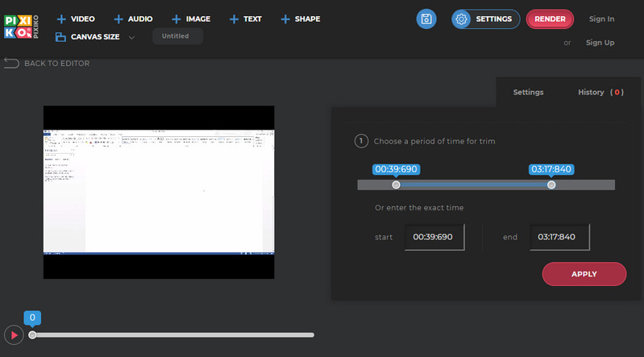
Task: Open the SETTINGS gear button
Action: tap(482, 19)
